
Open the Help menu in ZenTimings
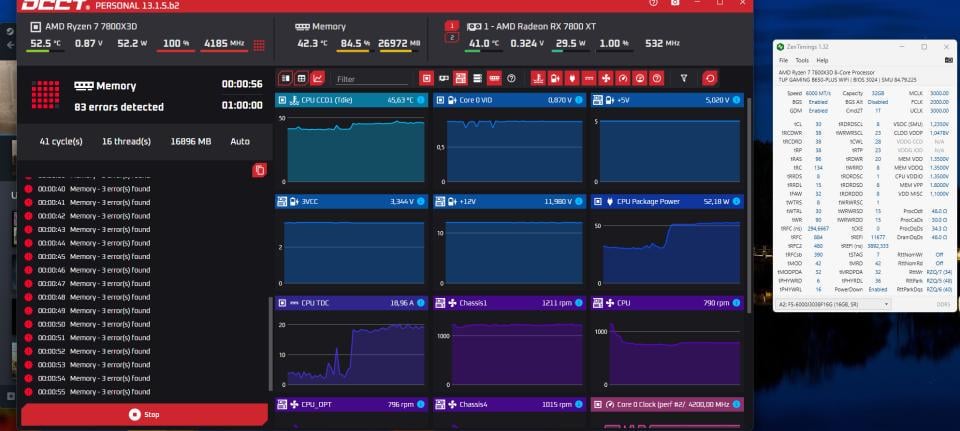coord(822,61)
